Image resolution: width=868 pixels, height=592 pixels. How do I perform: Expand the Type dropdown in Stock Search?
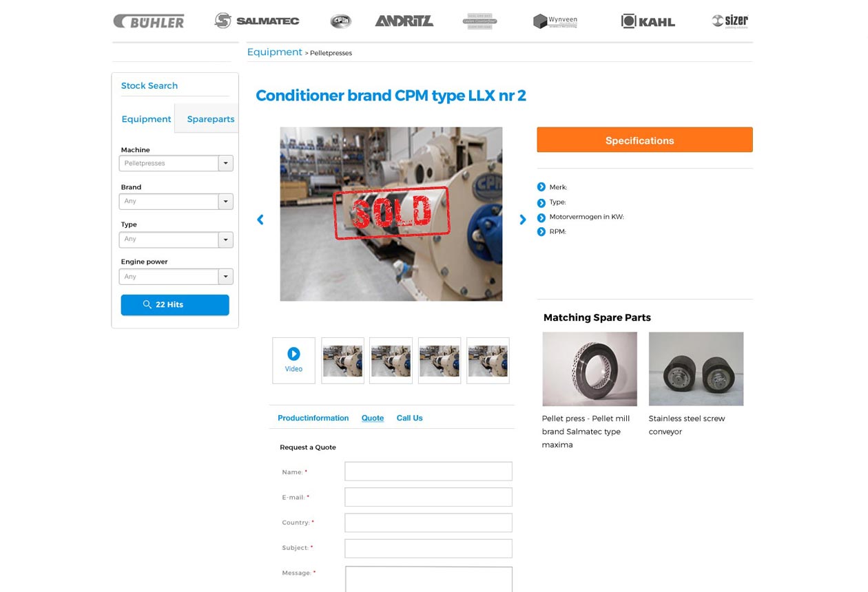(176, 239)
